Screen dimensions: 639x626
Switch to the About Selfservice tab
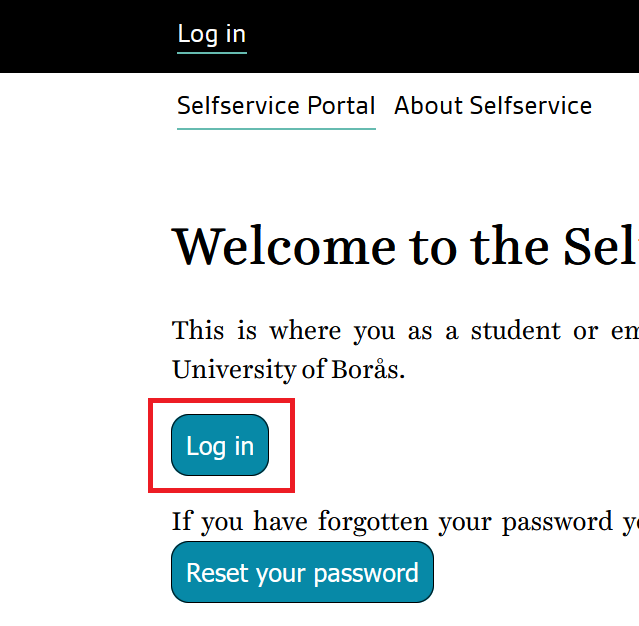pyautogui.click(x=493, y=106)
